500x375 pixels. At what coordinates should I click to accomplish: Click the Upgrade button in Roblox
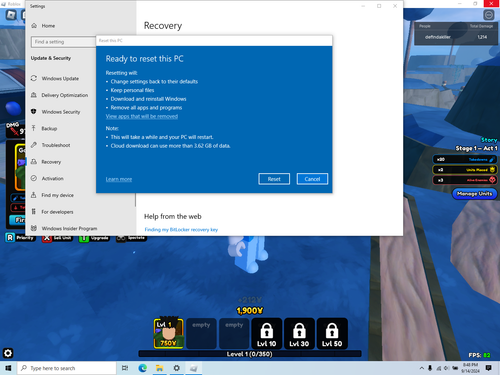pyautogui.click(x=94, y=238)
